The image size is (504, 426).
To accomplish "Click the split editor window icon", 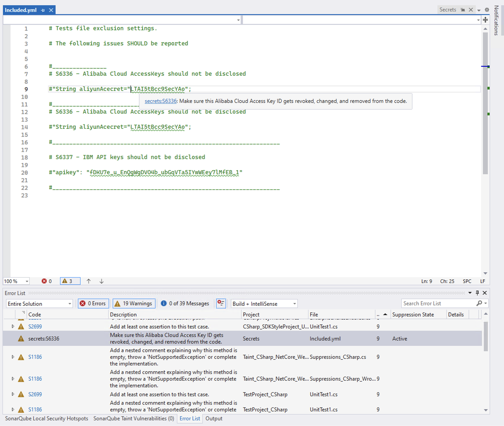I will [485, 20].
